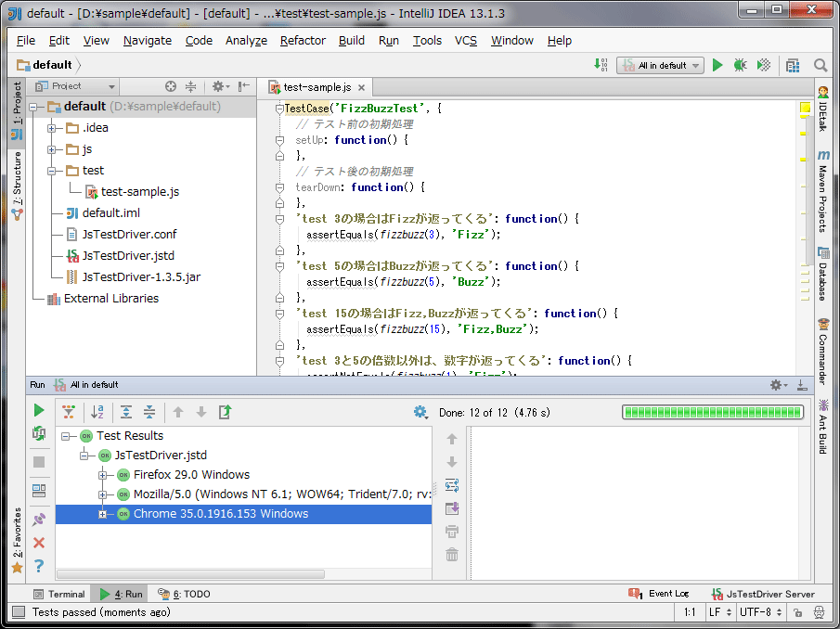
Task: Open the Analyze menu
Action: pyautogui.click(x=246, y=41)
